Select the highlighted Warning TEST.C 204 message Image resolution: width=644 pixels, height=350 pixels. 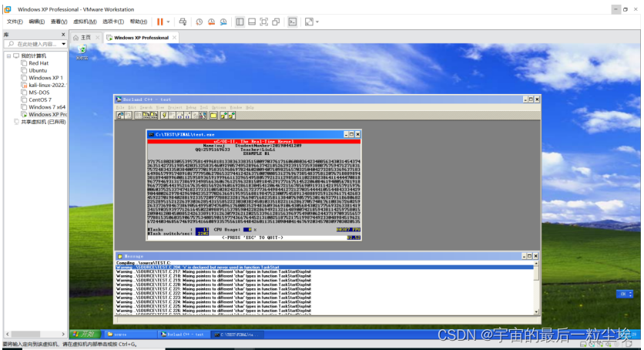[324, 267]
